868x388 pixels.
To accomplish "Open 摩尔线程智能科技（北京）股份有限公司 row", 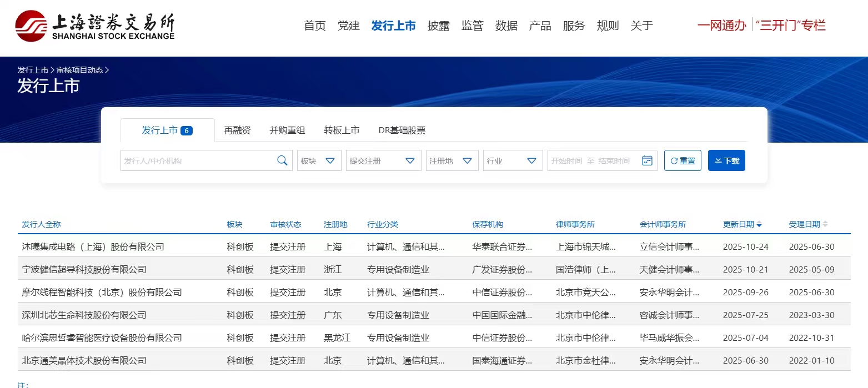I will [434, 292].
